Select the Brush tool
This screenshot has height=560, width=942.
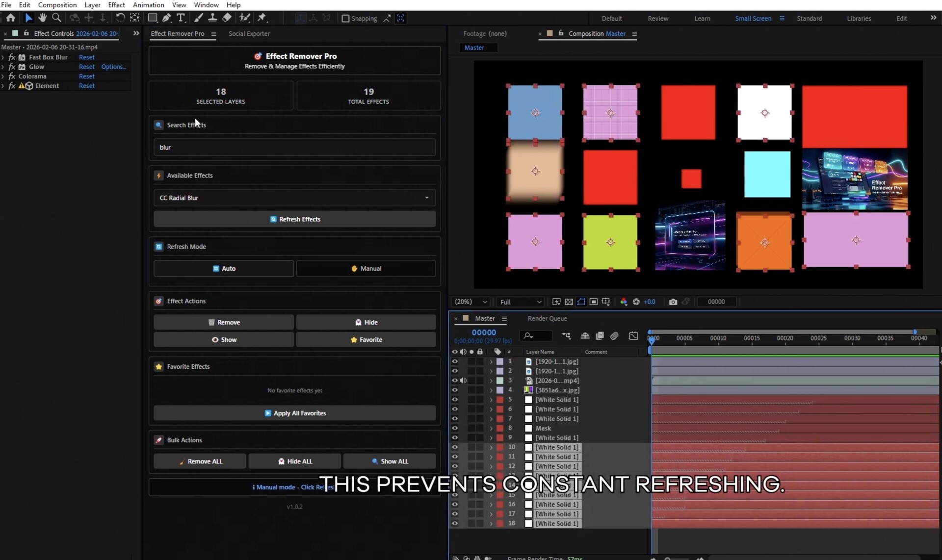click(x=199, y=18)
